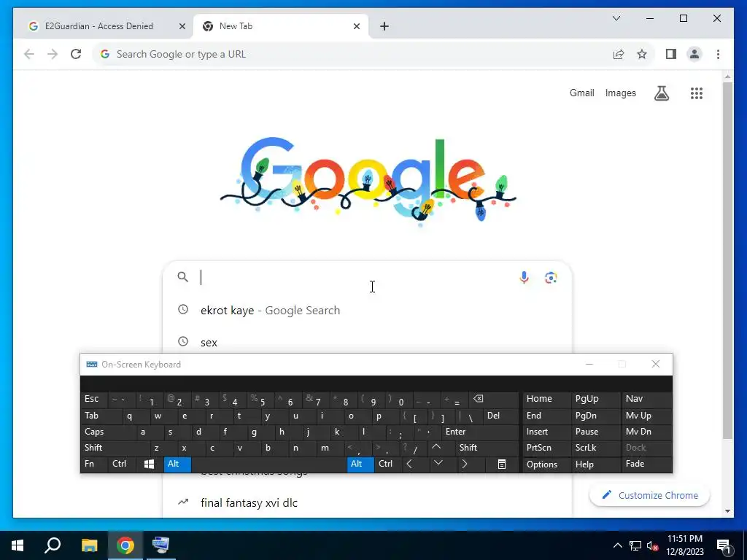Open the Windows Start menu
Screen dimensions: 747x560
click(x=18, y=545)
